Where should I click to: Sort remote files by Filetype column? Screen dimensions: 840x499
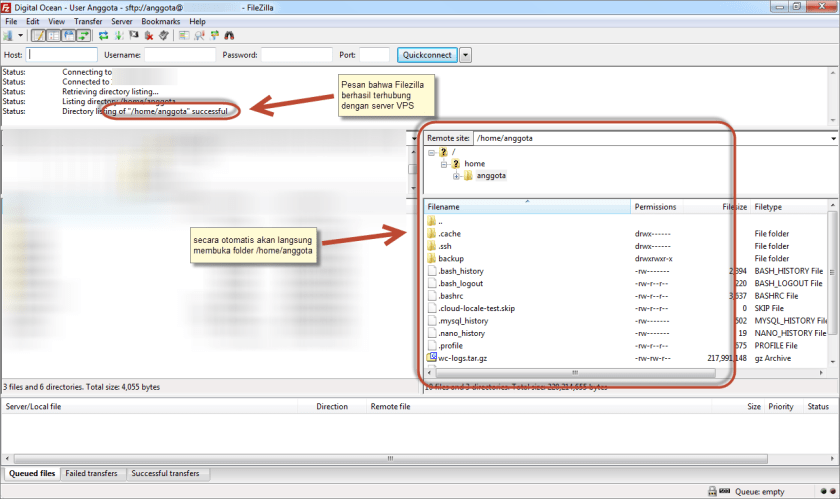coord(790,206)
